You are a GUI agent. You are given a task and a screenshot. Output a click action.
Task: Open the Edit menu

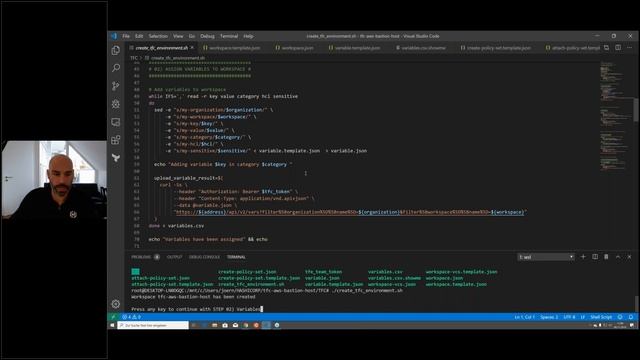[139, 36]
